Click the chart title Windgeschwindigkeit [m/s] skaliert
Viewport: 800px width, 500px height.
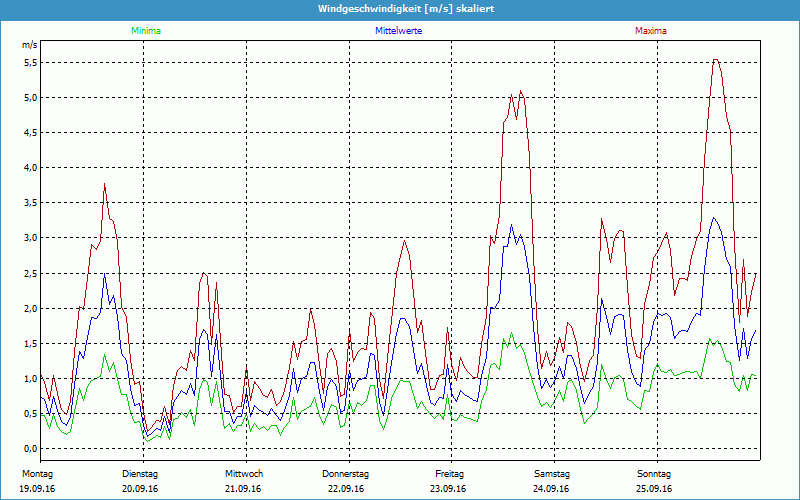tap(406, 9)
